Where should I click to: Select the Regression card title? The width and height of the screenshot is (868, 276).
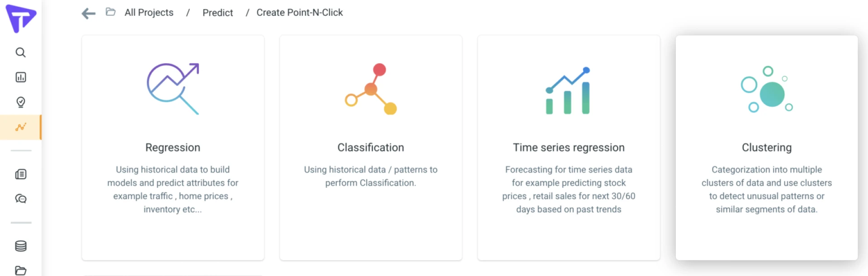click(173, 148)
